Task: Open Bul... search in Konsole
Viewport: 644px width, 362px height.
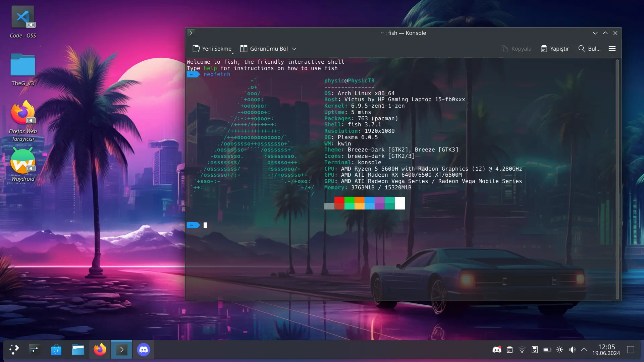Action: click(x=590, y=49)
